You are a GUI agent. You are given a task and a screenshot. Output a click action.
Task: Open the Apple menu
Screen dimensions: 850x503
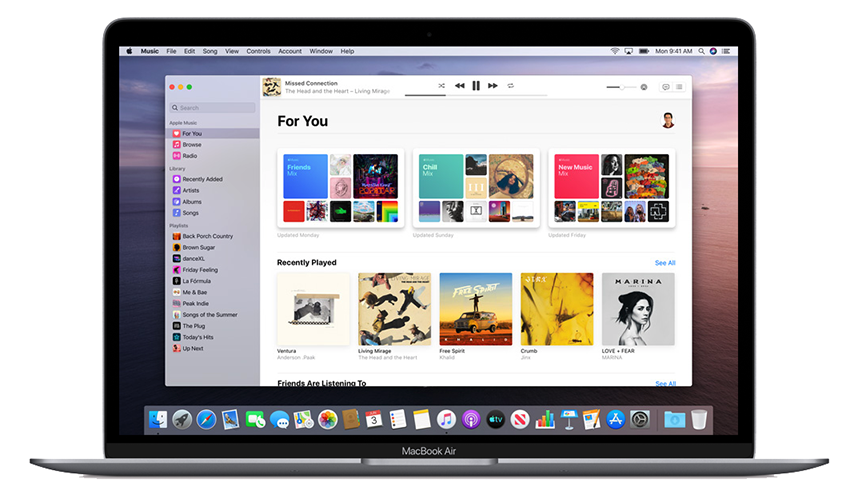click(129, 51)
